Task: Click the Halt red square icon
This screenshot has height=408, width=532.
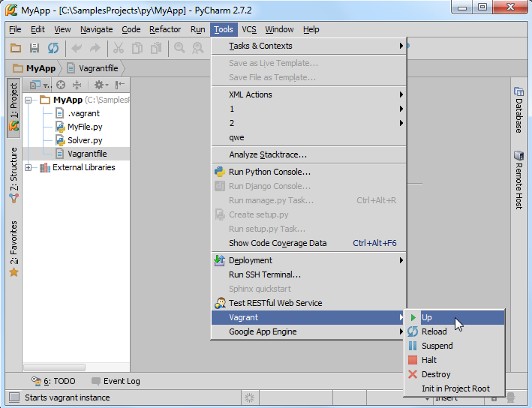Action: click(413, 360)
